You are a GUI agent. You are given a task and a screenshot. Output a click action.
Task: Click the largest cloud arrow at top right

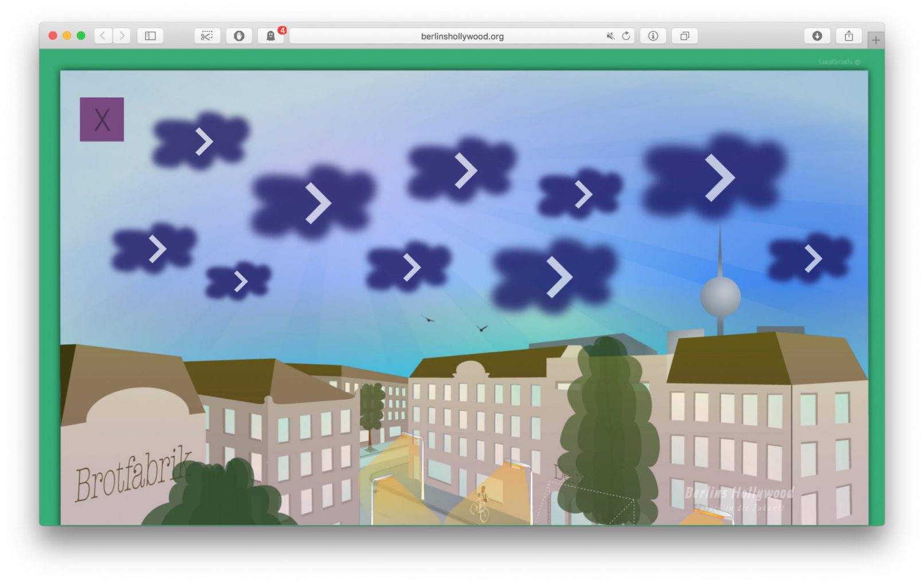718,177
